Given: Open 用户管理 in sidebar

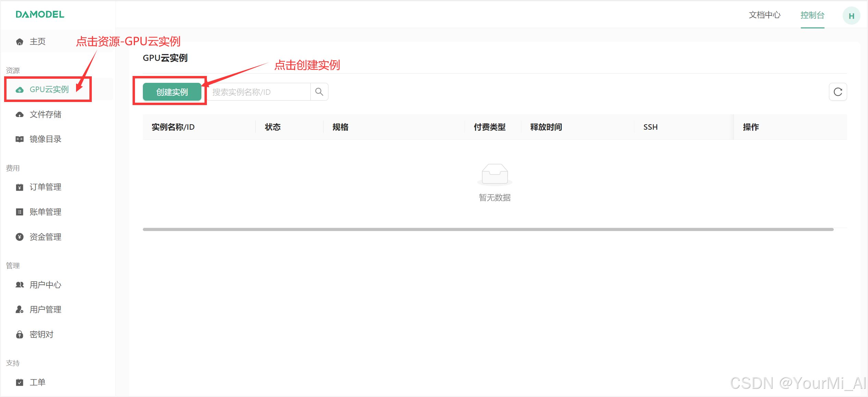Looking at the screenshot, I should pos(45,309).
